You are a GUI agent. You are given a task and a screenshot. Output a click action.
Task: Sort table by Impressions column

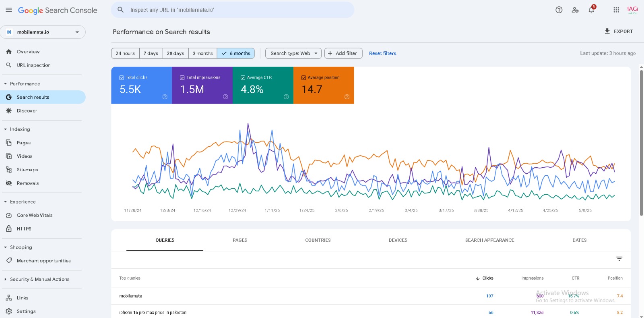point(533,278)
